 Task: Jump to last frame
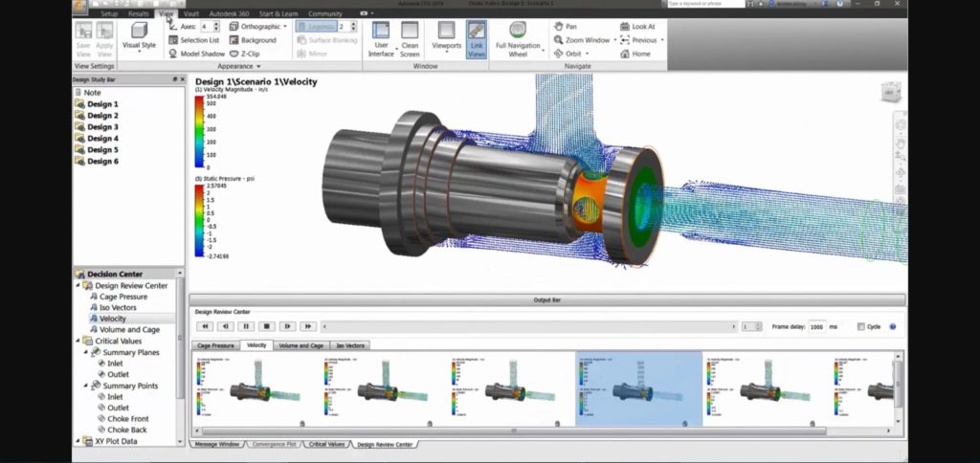coord(307,326)
